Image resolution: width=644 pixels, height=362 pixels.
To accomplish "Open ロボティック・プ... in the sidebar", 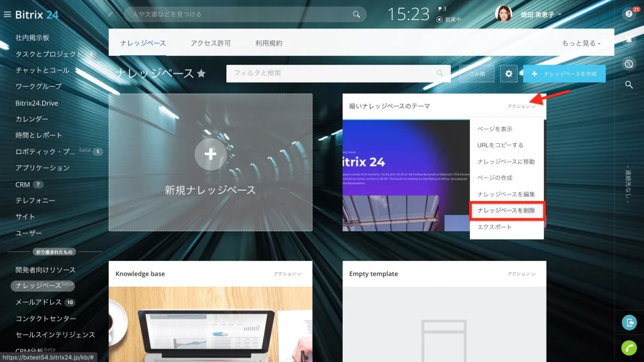I will tap(45, 152).
